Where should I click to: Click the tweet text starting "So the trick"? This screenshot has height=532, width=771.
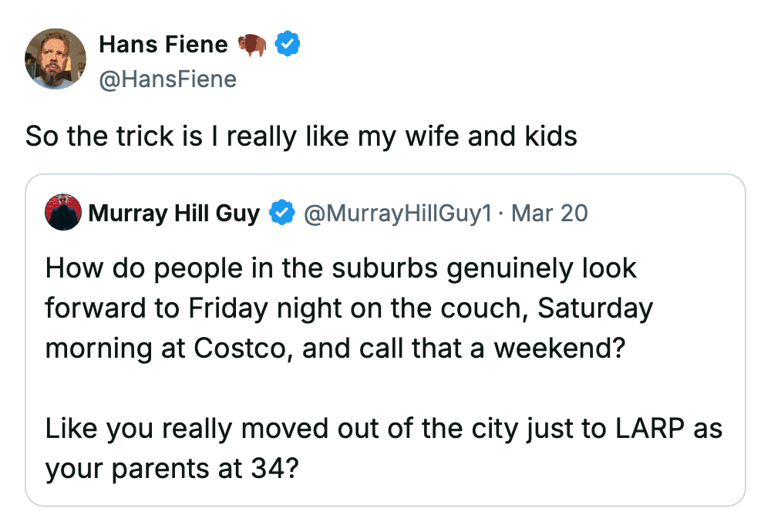point(301,136)
